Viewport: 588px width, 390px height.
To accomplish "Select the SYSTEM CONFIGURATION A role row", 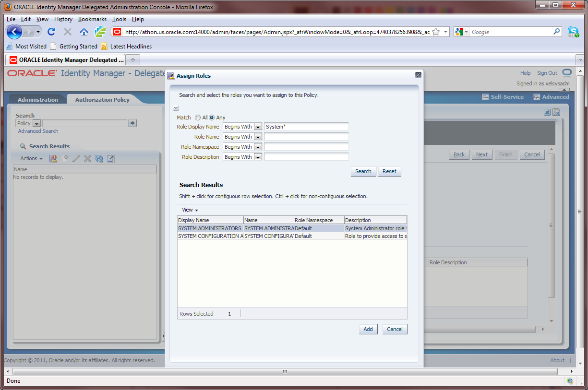I will (x=292, y=236).
